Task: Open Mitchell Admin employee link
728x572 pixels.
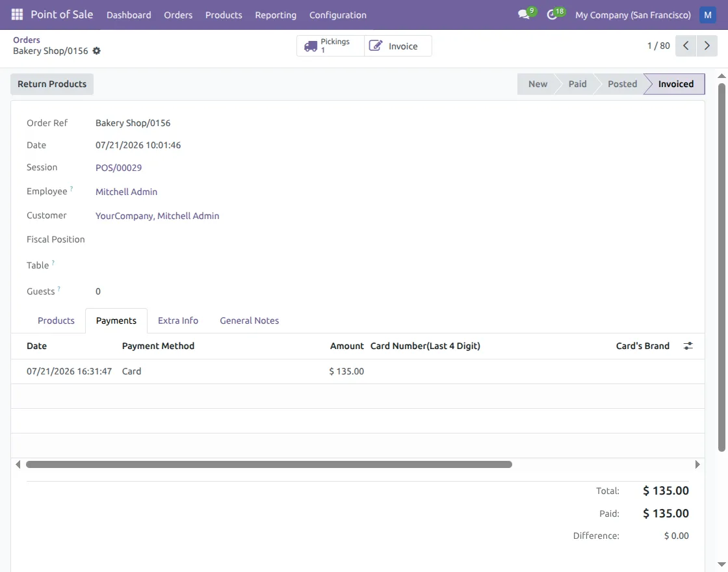Action: (x=126, y=192)
